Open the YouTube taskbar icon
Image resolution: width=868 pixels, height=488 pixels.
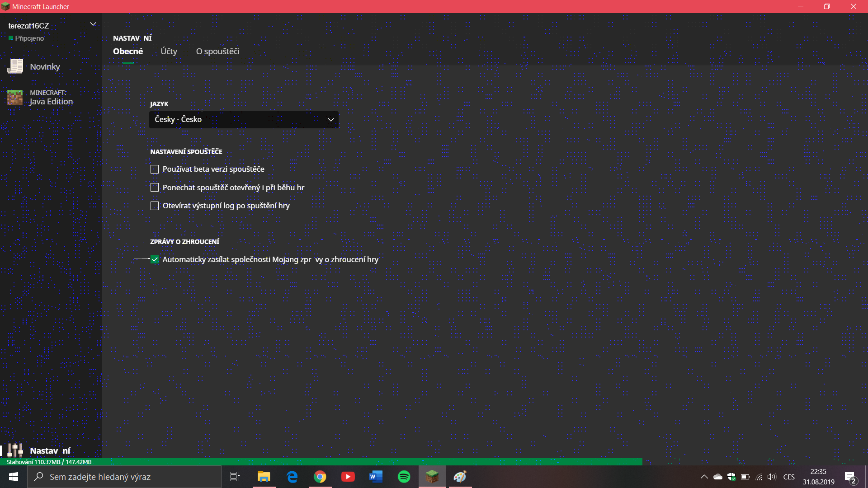[x=348, y=477]
